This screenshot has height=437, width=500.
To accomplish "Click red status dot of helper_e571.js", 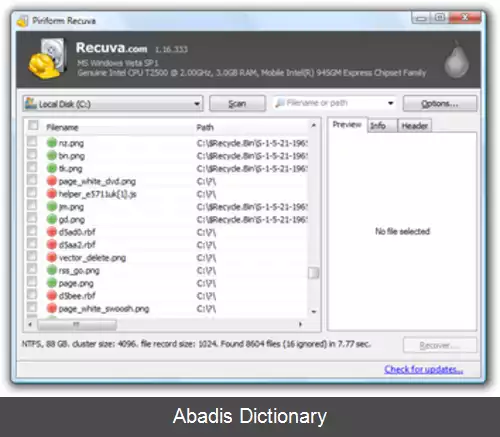I will coord(52,194).
